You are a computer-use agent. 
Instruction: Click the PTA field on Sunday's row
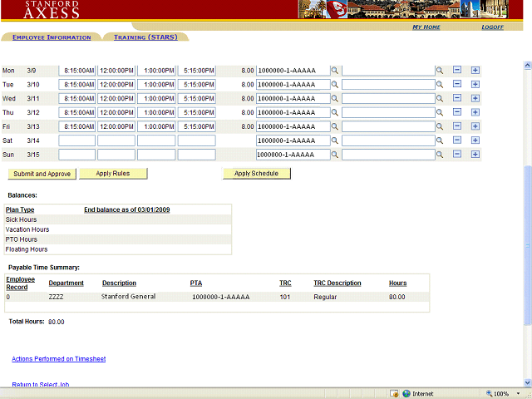pyautogui.click(x=293, y=155)
